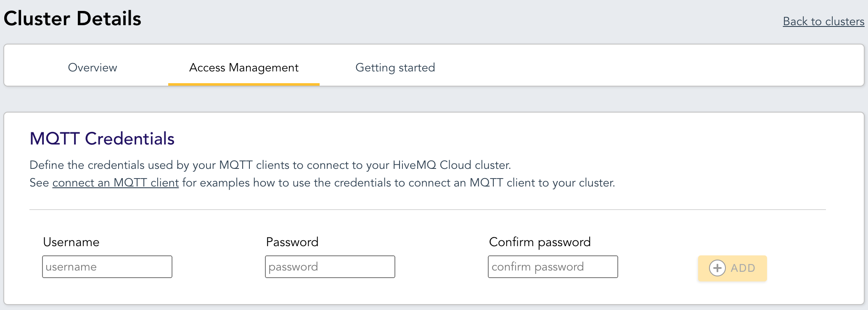Open the connect an MQTT client link
Image resolution: width=868 pixels, height=310 pixels.
[x=116, y=183]
